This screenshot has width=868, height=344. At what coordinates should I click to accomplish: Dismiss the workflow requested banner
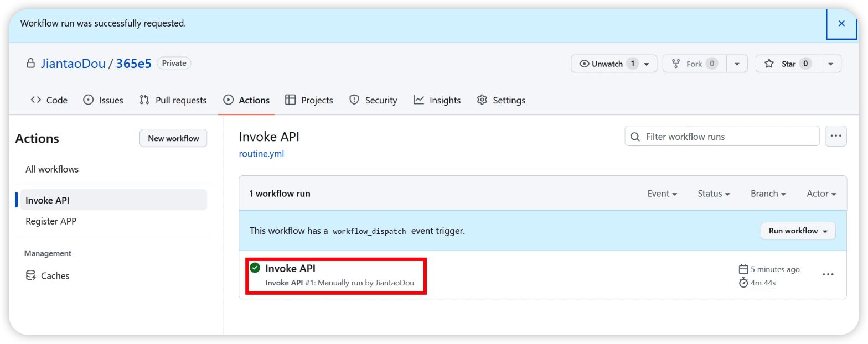841,23
